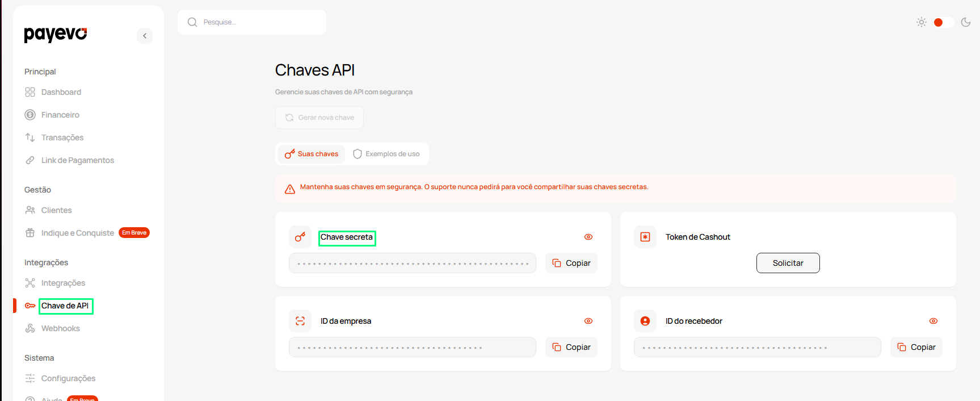This screenshot has height=401, width=980.
Task: Click the shield icon on Exemplos de uso
Action: click(357, 154)
